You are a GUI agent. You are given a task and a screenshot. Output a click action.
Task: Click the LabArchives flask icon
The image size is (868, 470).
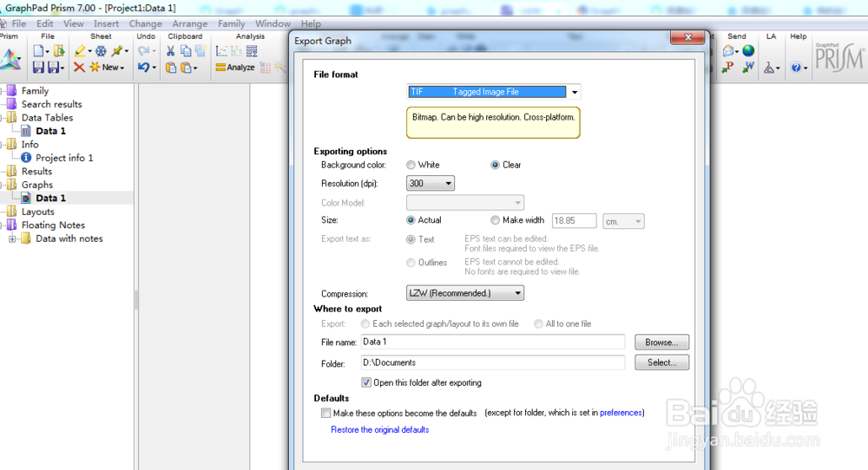769,68
